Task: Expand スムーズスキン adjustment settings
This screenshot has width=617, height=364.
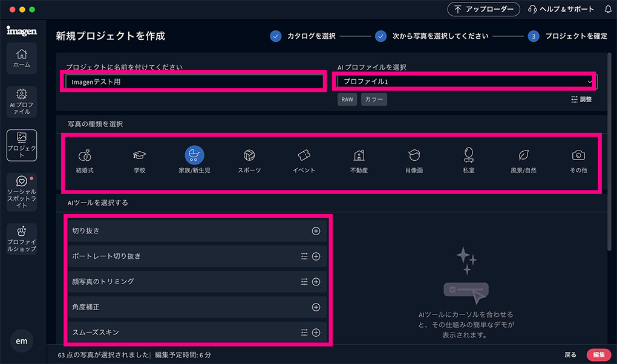Action: tap(304, 333)
